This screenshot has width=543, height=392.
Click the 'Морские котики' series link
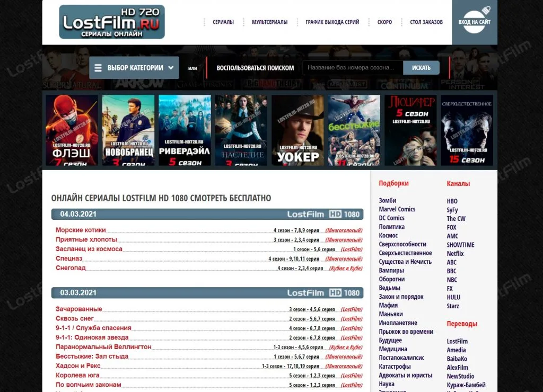[x=81, y=230]
